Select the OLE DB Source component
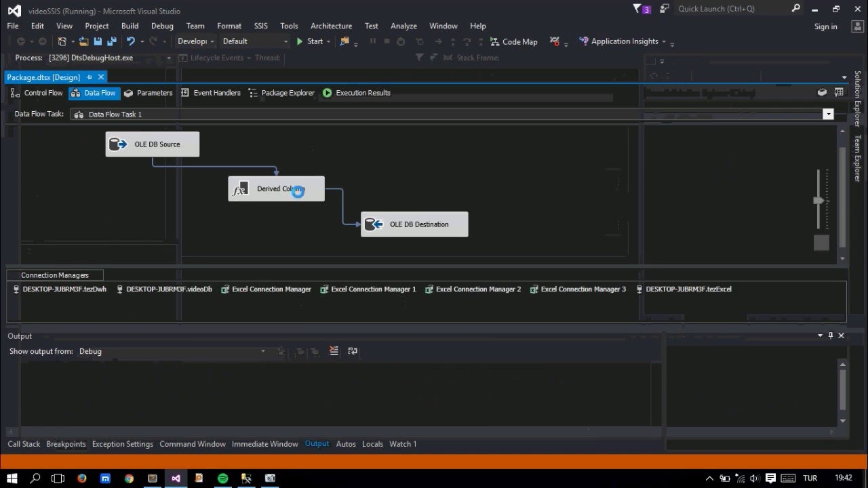This screenshot has height=488, width=868. point(153,144)
